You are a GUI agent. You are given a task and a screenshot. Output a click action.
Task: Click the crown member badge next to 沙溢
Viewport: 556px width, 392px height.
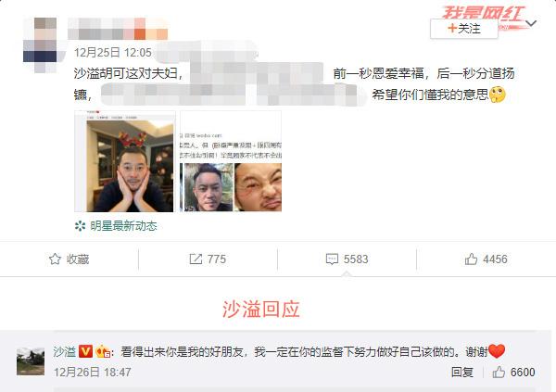103,351
